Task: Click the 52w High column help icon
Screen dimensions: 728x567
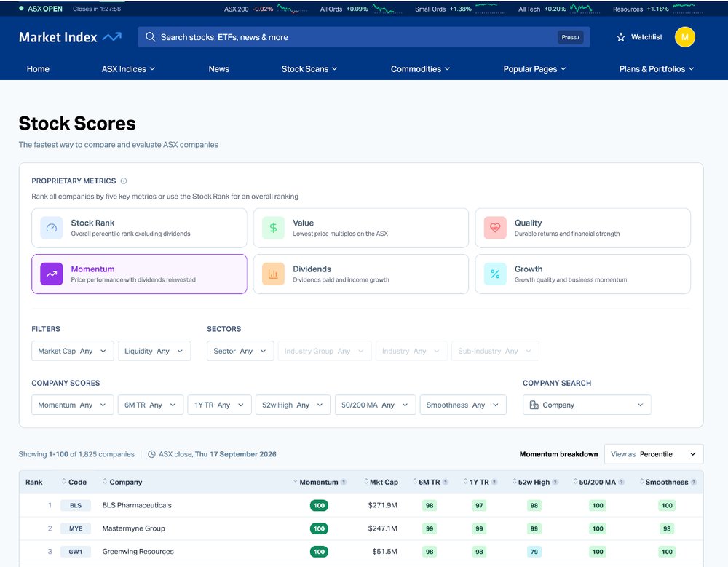Action: [x=555, y=482]
